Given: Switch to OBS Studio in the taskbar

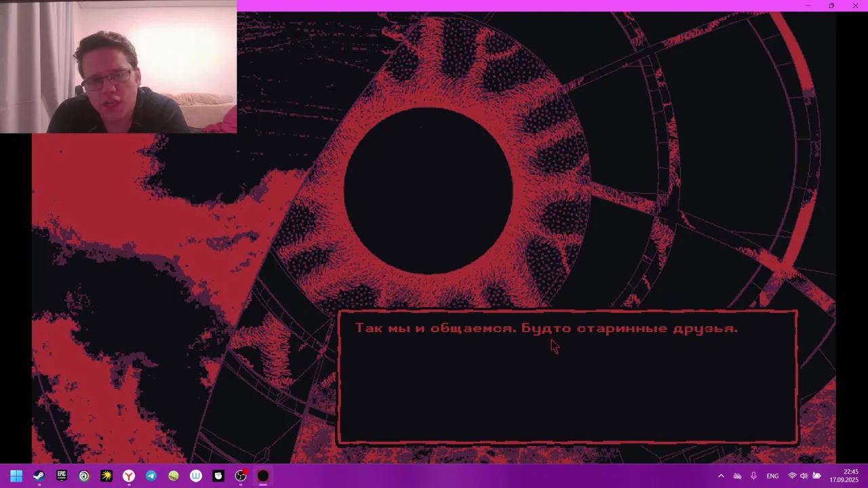Looking at the screenshot, I should point(241,476).
